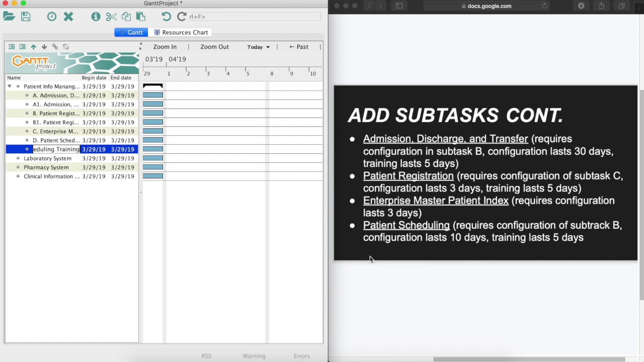Click the Past navigation button

pyautogui.click(x=299, y=47)
